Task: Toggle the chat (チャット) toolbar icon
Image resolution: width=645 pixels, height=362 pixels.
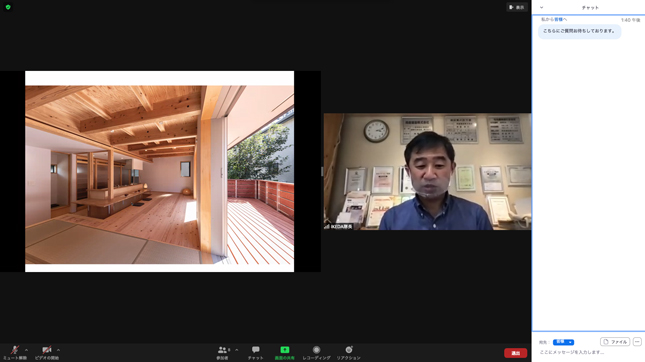Action: pos(255,353)
